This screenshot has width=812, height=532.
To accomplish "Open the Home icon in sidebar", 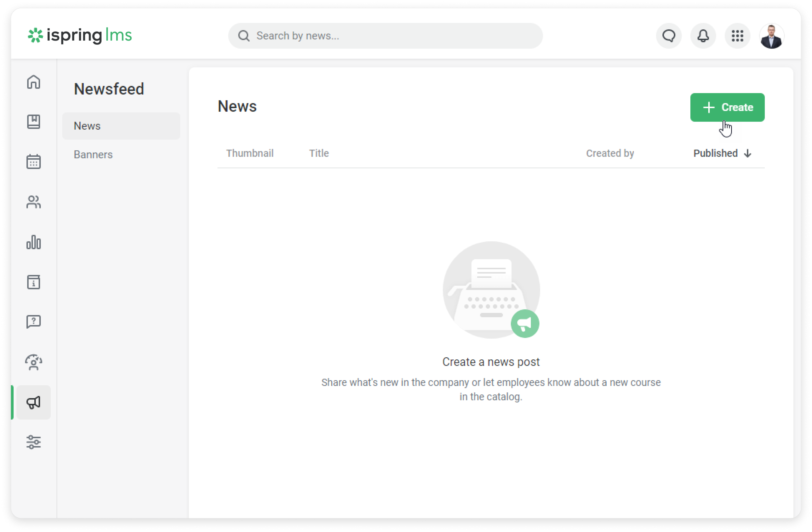I will [x=33, y=82].
